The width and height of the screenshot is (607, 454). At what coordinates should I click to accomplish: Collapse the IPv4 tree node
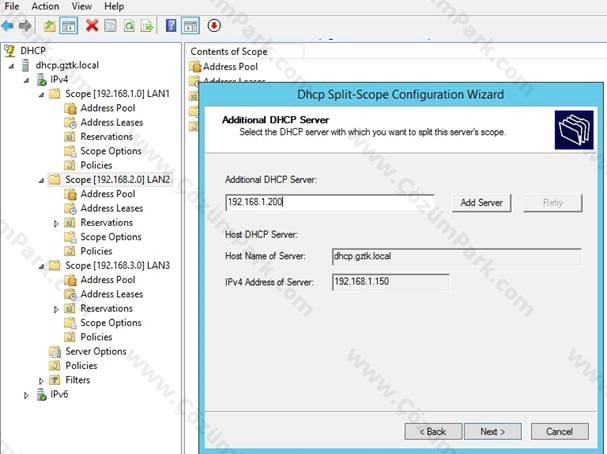tap(27, 80)
